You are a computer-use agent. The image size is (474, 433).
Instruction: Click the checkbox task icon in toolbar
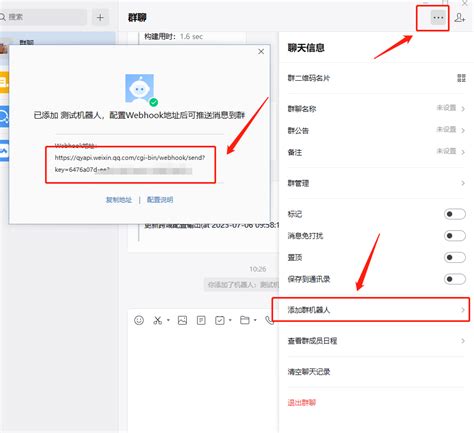[x=220, y=320]
